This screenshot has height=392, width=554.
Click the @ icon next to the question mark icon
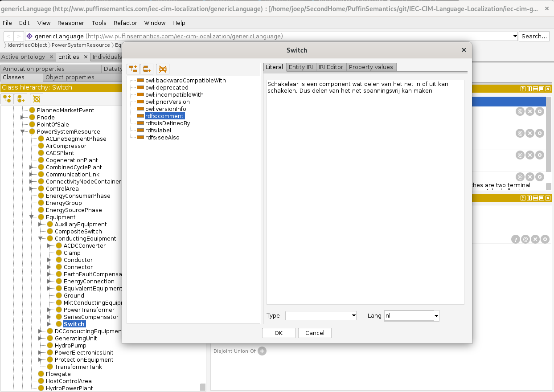point(525,240)
